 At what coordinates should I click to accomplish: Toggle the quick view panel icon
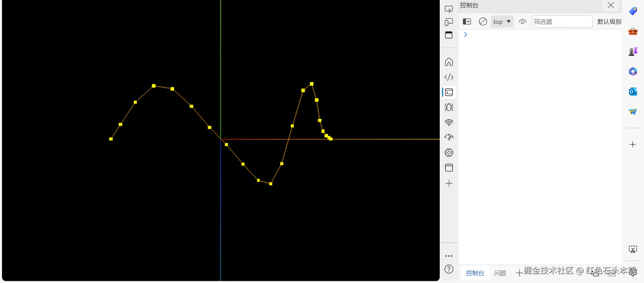449,35
